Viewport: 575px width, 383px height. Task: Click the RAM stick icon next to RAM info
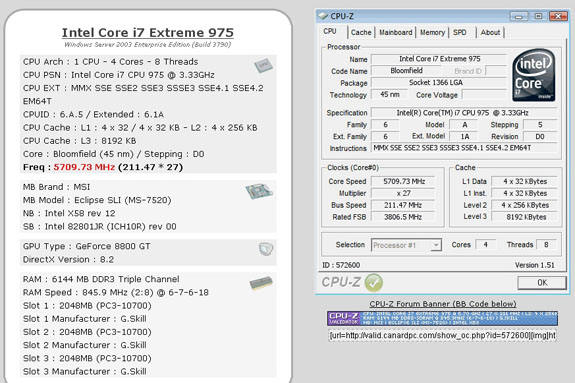click(x=261, y=283)
